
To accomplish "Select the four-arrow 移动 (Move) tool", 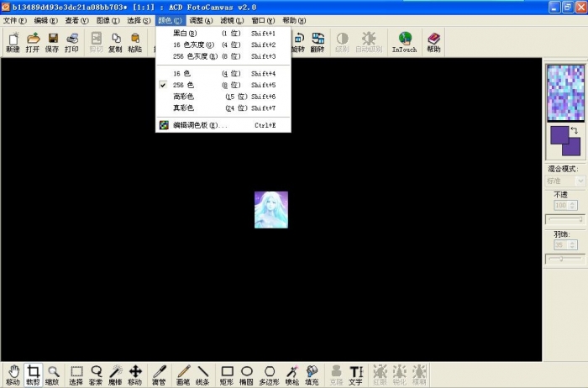I will (x=135, y=375).
